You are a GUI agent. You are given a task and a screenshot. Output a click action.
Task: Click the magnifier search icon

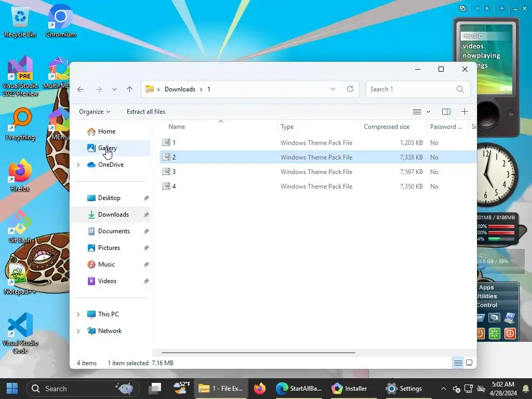click(x=460, y=89)
